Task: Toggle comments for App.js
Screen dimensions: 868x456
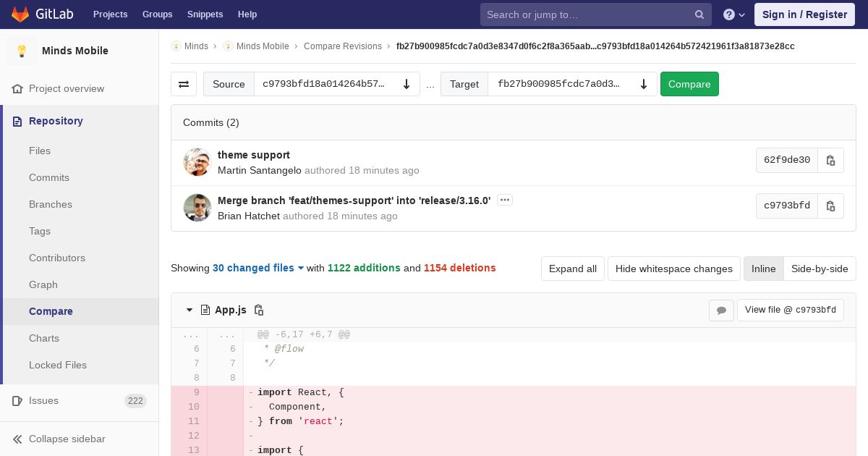Action: [x=721, y=310]
